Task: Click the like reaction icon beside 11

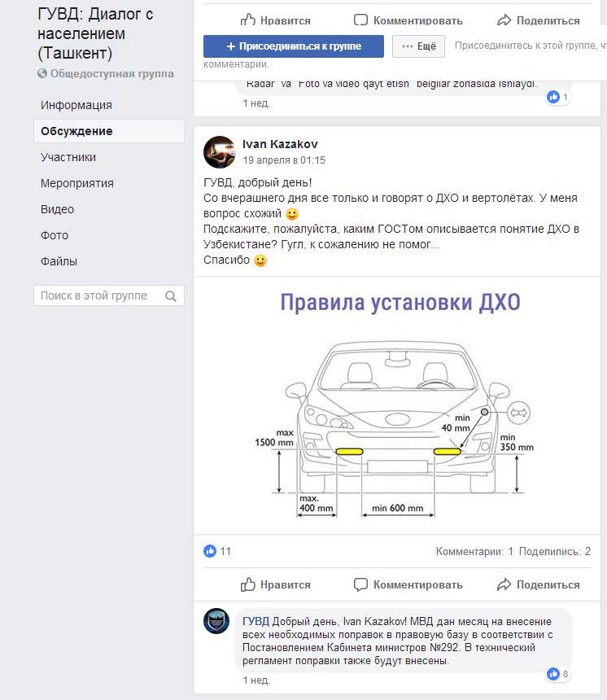Action: (x=210, y=551)
